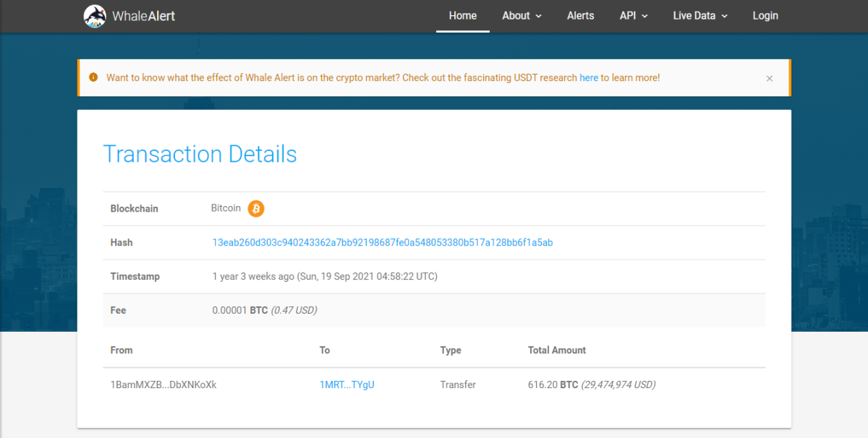This screenshot has width=868, height=438.
Task: Expand the API dropdown menu
Action: tap(634, 16)
